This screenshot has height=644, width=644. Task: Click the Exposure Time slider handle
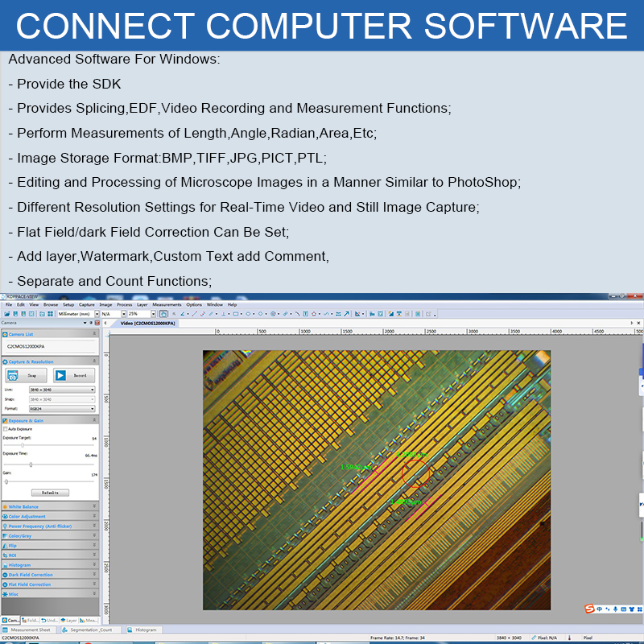pyautogui.click(x=31, y=464)
